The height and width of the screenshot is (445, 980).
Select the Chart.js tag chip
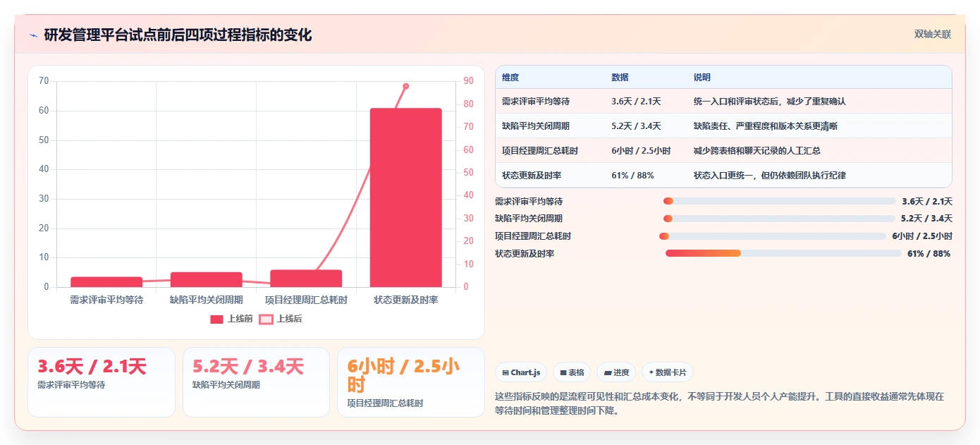click(521, 372)
